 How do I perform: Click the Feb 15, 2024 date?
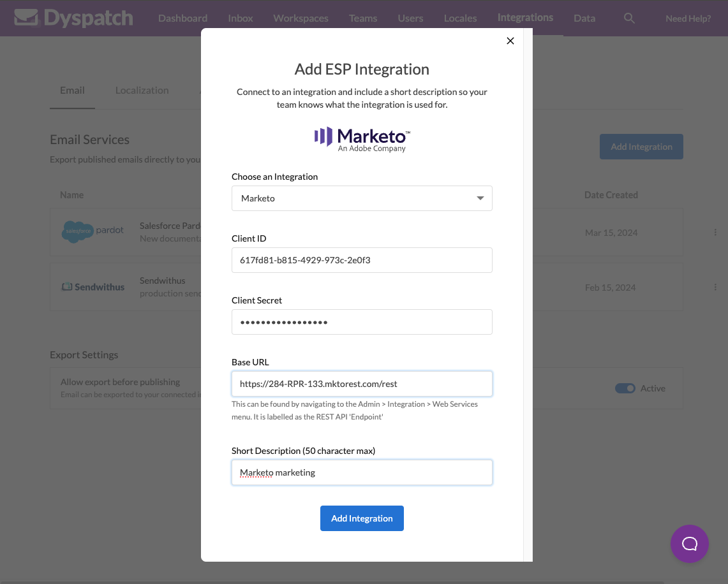[610, 288]
